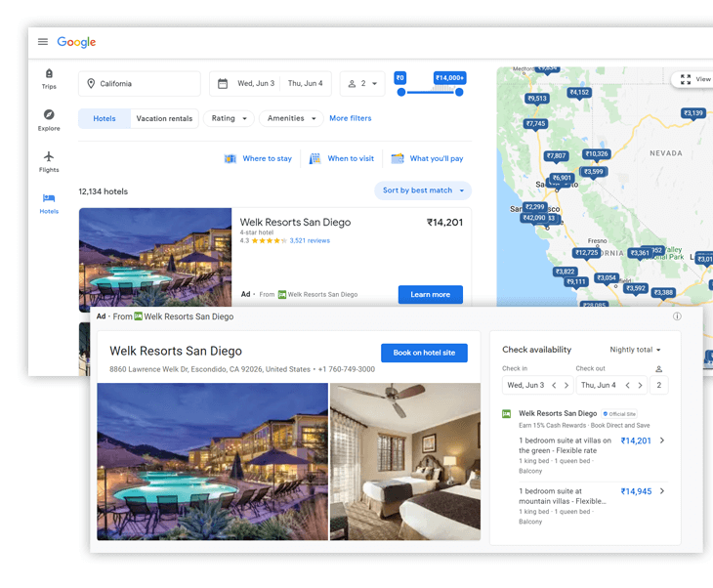Click the minimum price slider handle
This screenshot has width=713, height=588.
(401, 93)
